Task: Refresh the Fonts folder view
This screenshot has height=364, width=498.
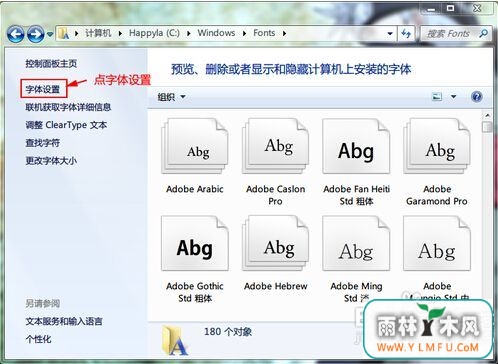Action: click(x=406, y=33)
